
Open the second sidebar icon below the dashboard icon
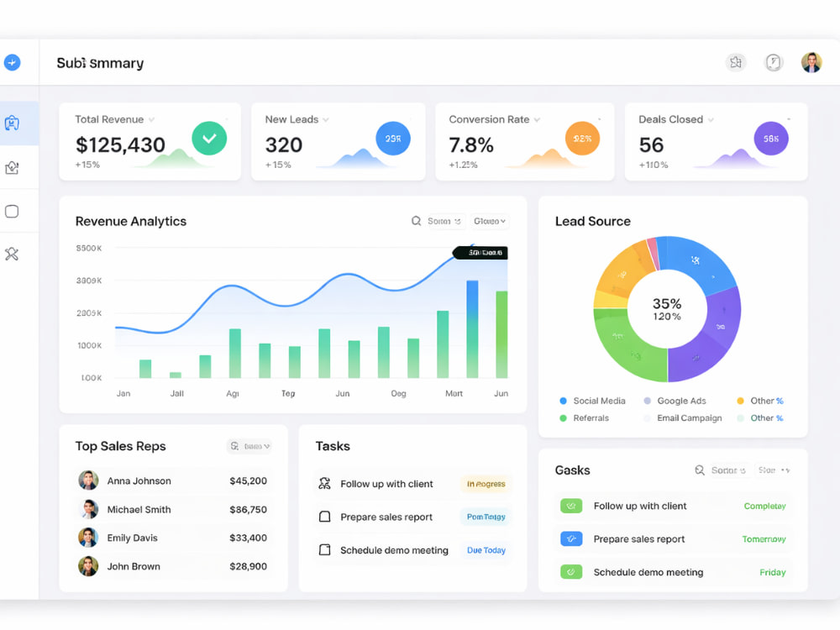coord(12,168)
